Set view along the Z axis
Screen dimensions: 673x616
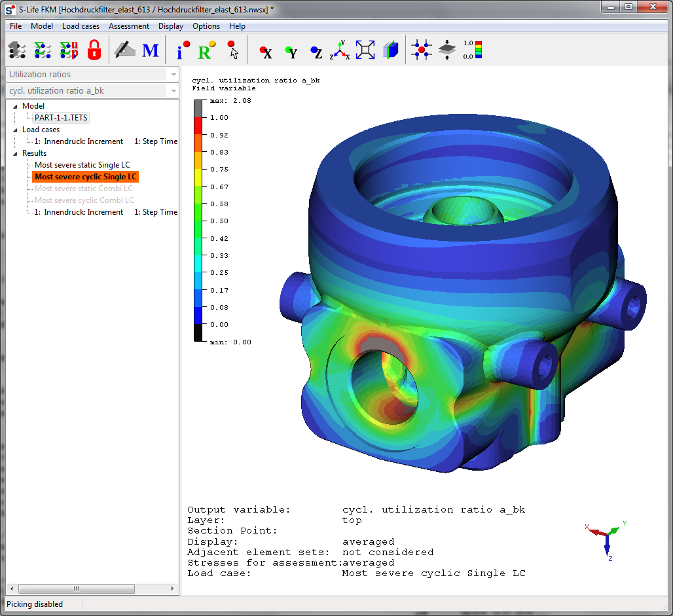pyautogui.click(x=316, y=51)
